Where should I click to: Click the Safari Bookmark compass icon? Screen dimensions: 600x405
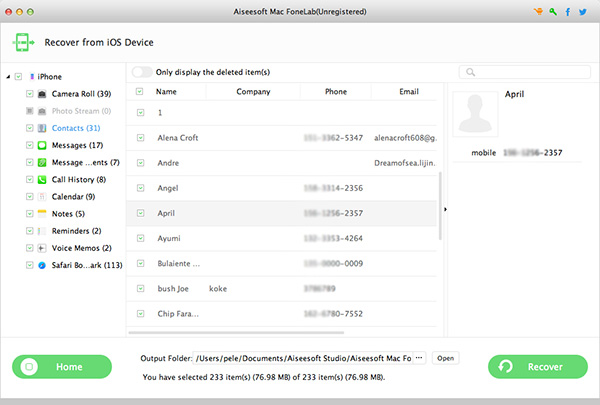coord(42,265)
